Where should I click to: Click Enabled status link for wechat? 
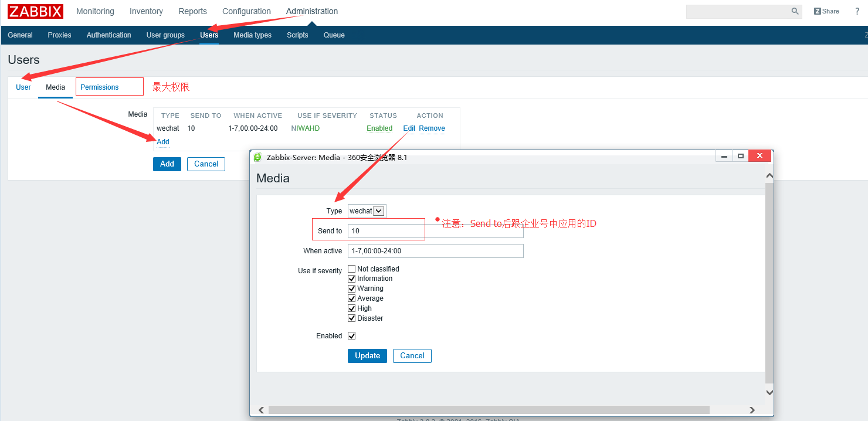click(379, 128)
